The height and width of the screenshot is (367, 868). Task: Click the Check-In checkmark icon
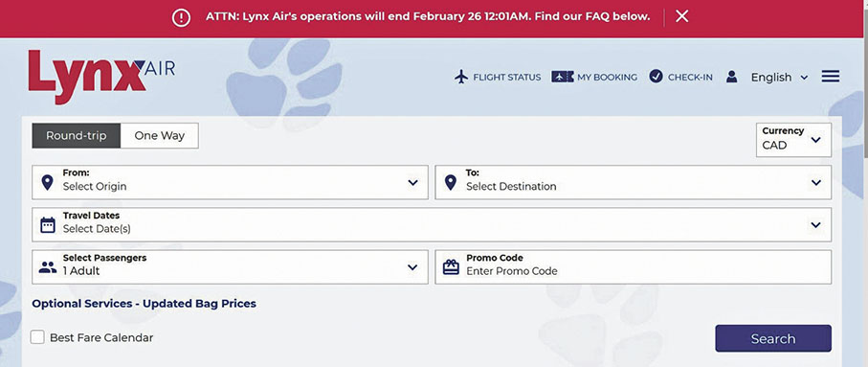[656, 77]
